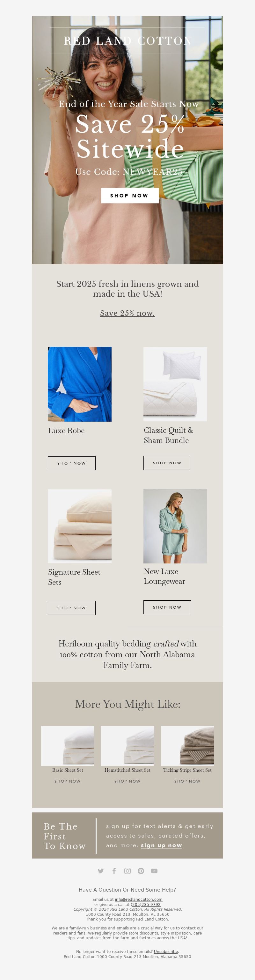Click the "sign up now" text alerts link
Viewport: 255px width, 980px height.
pyautogui.click(x=161, y=845)
